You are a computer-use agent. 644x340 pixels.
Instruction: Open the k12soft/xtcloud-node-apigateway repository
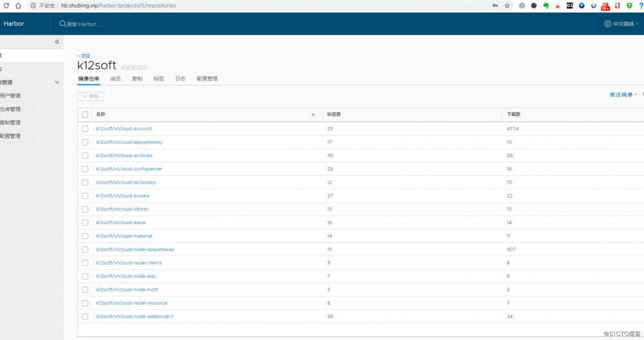click(x=135, y=249)
